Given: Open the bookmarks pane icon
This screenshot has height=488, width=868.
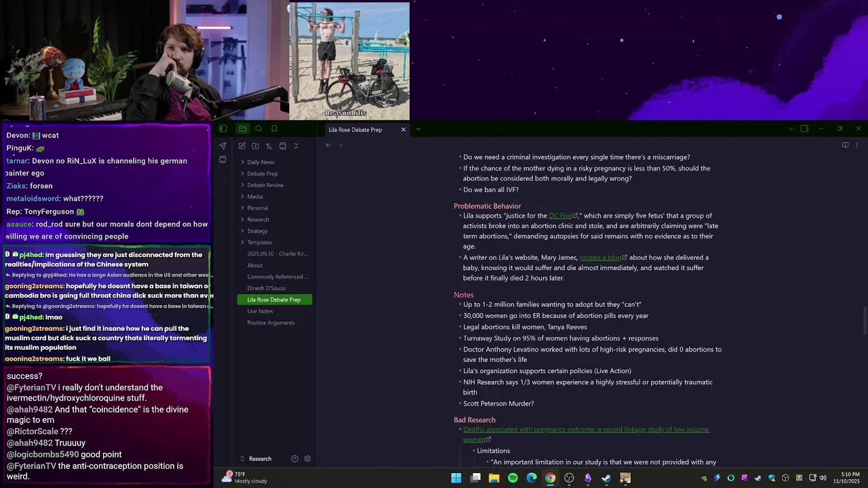Looking at the screenshot, I should point(274,129).
